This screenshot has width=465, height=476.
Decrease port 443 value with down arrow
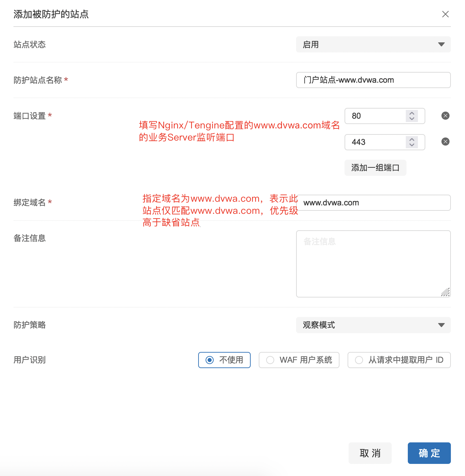pos(412,145)
